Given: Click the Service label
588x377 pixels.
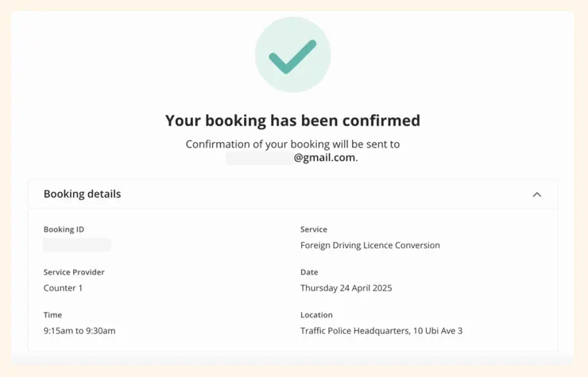Looking at the screenshot, I should point(313,229).
